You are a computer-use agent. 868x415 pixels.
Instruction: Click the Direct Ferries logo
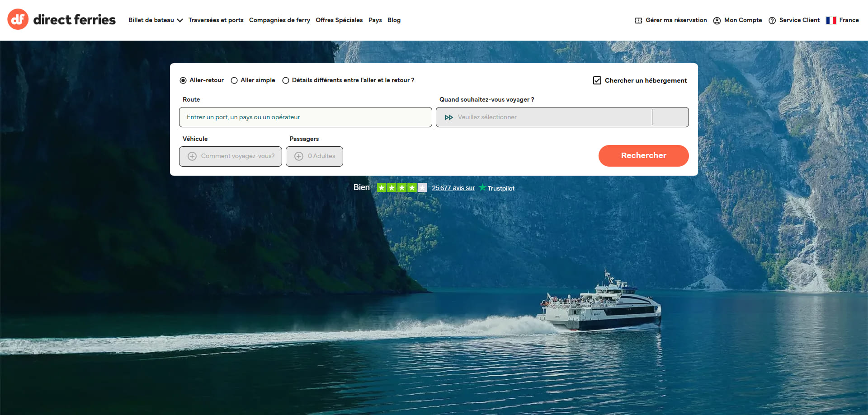pyautogui.click(x=61, y=19)
